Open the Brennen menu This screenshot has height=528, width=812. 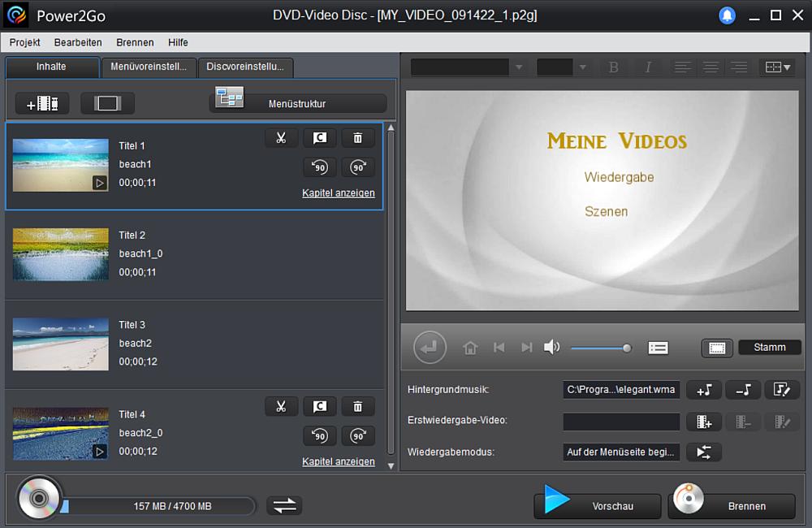pyautogui.click(x=135, y=42)
